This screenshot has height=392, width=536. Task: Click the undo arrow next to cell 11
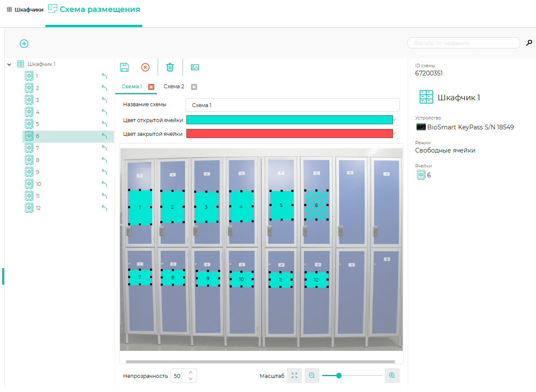(104, 196)
